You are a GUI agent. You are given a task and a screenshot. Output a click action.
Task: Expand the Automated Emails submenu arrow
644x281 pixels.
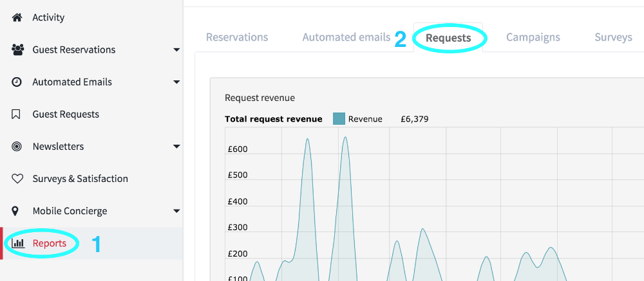point(176,82)
